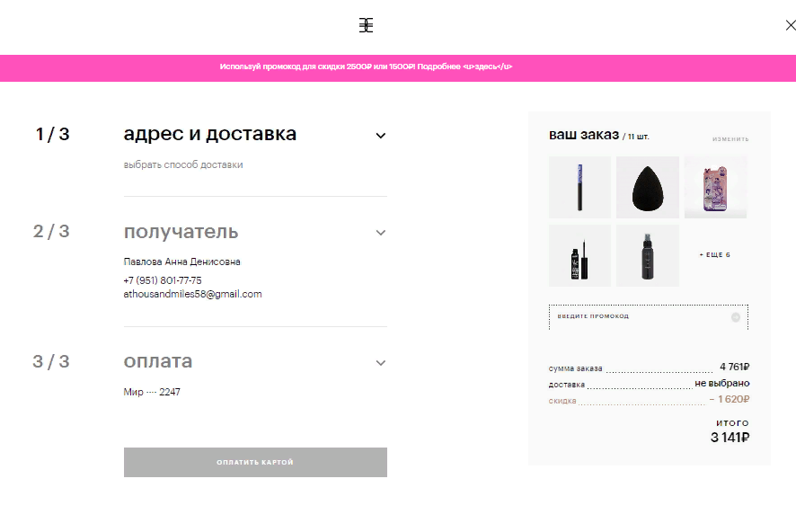Open the black spray bottle thumbnail
Screen dimensions: 796x532
click(x=648, y=255)
